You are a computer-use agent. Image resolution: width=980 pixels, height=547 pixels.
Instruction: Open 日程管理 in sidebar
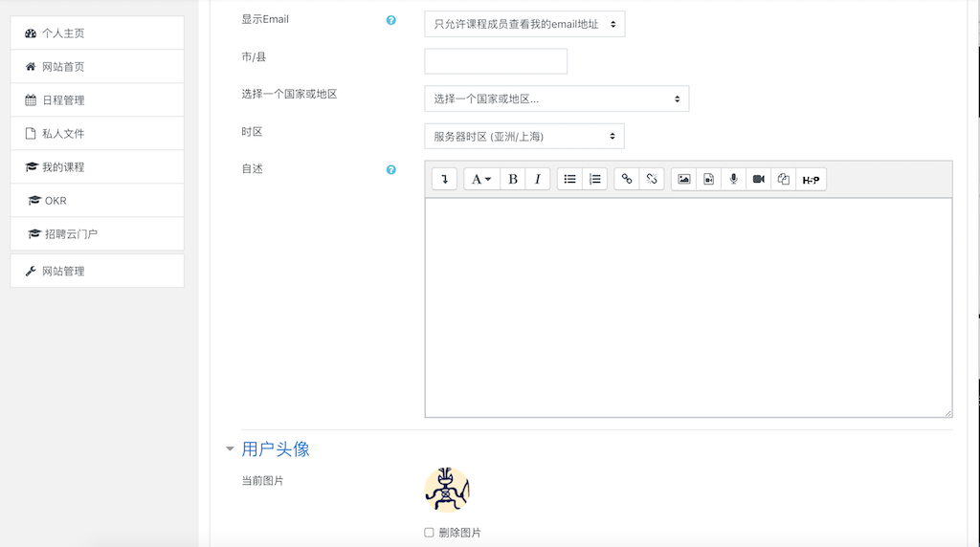click(97, 99)
